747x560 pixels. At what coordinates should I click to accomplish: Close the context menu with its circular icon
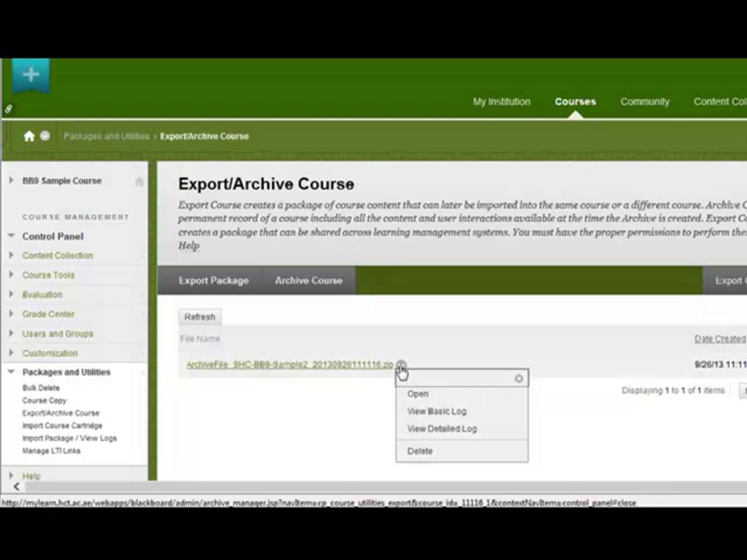point(519,379)
